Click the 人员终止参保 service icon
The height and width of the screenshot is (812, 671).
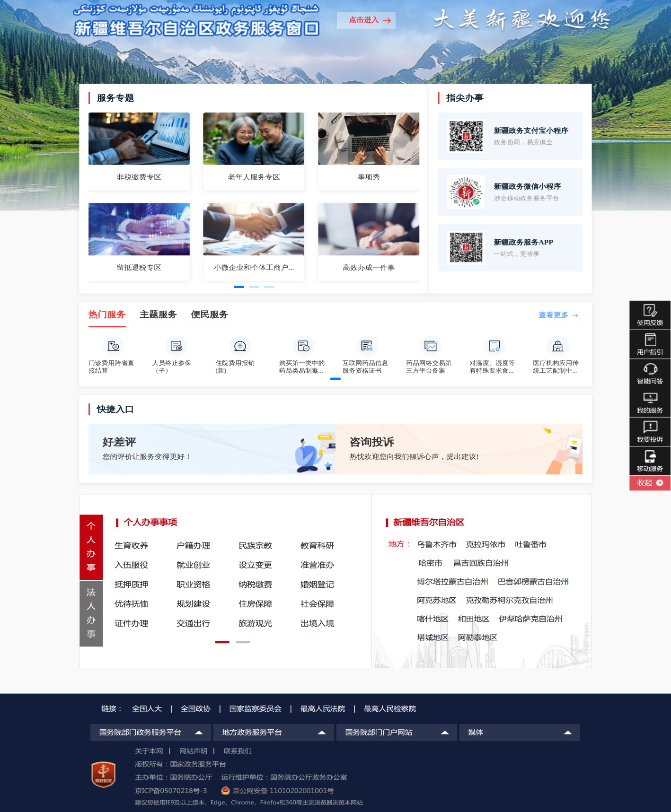[x=176, y=346]
